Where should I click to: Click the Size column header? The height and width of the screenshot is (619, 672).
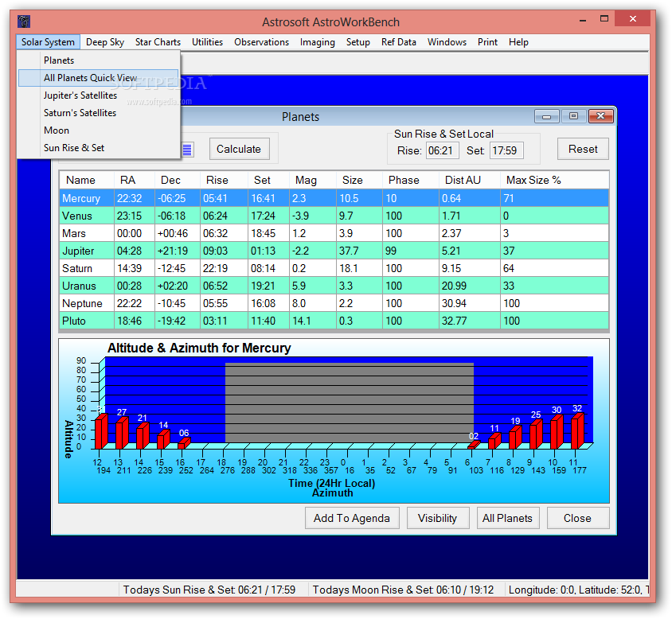pos(360,181)
